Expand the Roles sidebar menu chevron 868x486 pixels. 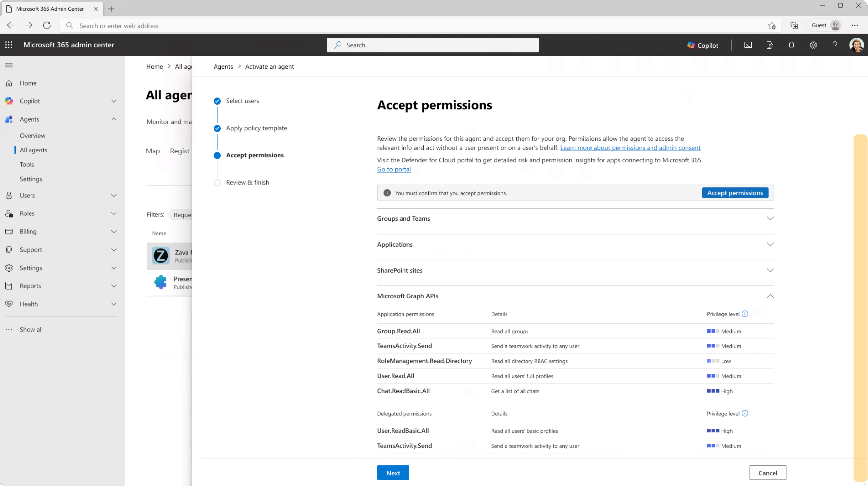point(114,214)
